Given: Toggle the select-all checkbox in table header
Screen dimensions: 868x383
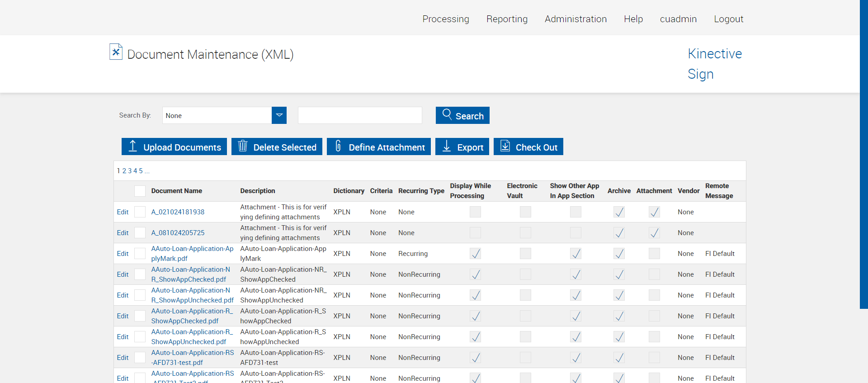Looking at the screenshot, I should pos(140,191).
